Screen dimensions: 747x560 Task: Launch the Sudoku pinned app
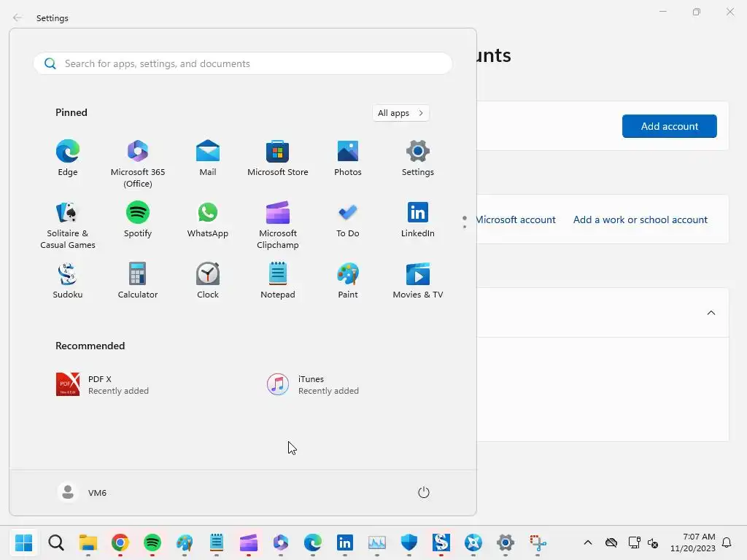pyautogui.click(x=68, y=281)
